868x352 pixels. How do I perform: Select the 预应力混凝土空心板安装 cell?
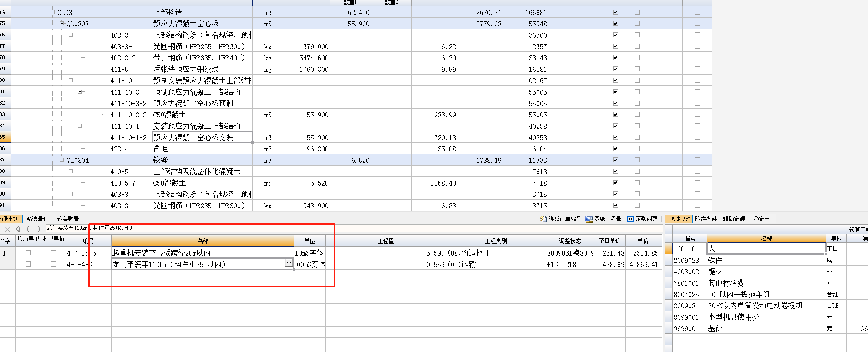[x=202, y=137]
